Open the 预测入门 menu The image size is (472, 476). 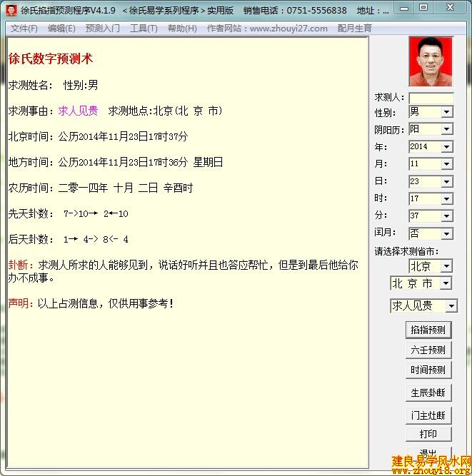click(x=103, y=29)
